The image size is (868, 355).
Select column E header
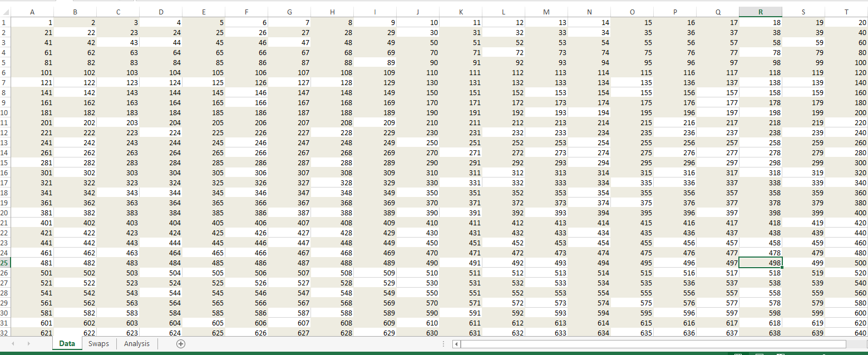point(204,12)
